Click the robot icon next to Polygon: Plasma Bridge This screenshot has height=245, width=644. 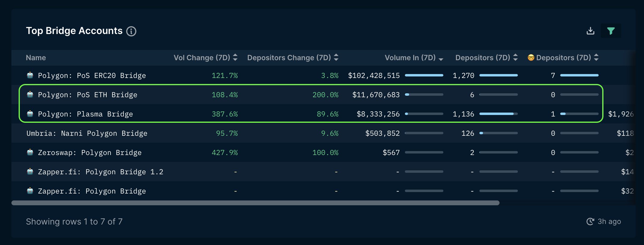point(30,114)
